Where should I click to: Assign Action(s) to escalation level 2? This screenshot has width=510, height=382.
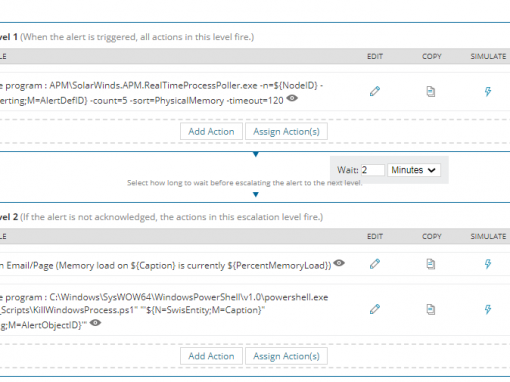(286, 356)
